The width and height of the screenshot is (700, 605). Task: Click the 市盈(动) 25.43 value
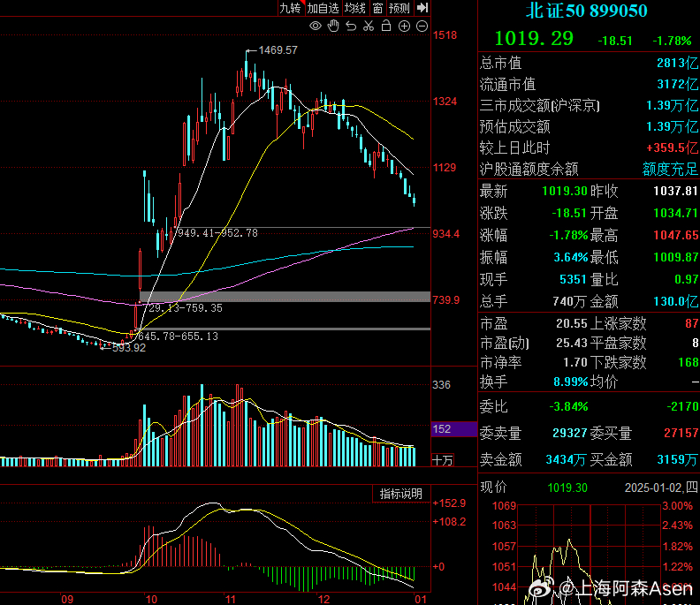pos(572,343)
